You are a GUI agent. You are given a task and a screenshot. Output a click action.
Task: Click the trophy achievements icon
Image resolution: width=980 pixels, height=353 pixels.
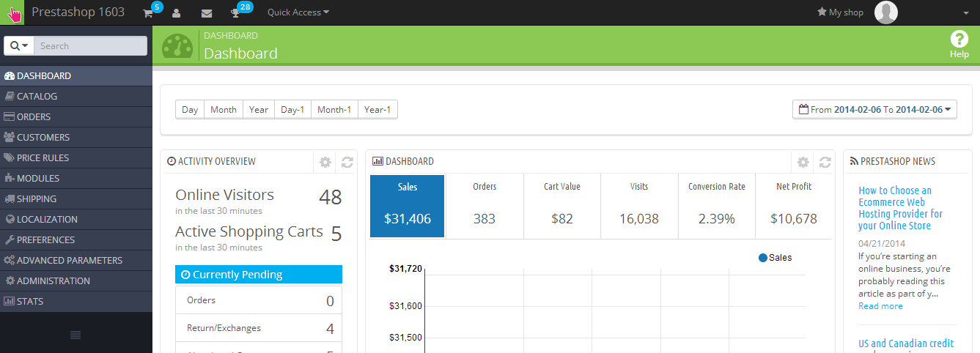(235, 13)
